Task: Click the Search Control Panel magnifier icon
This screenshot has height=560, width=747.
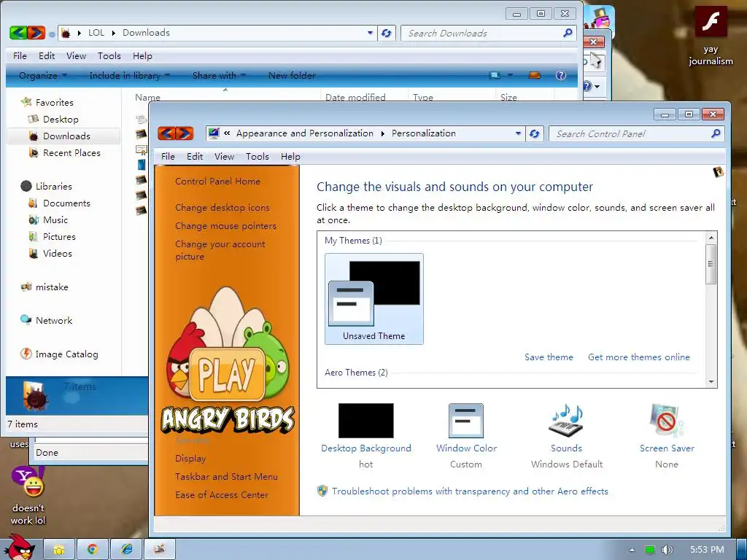Action: coord(716,134)
